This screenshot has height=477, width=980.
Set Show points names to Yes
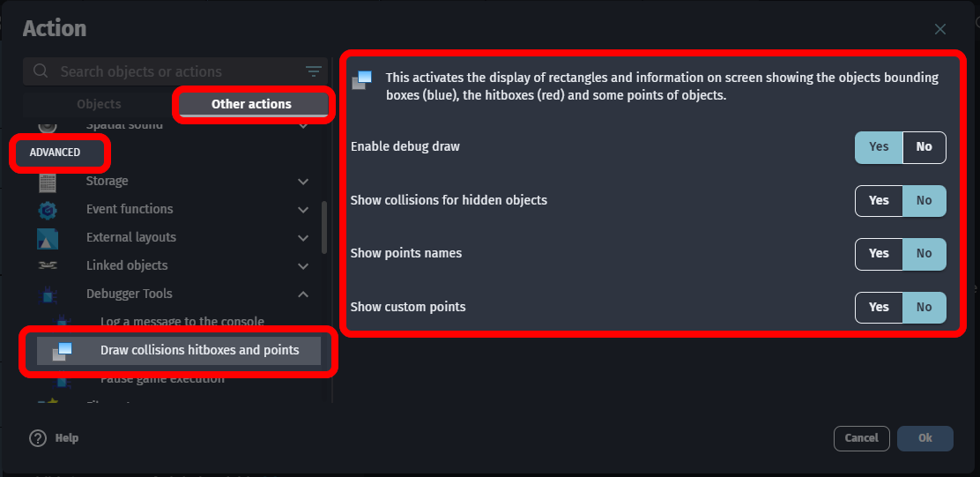(x=879, y=254)
